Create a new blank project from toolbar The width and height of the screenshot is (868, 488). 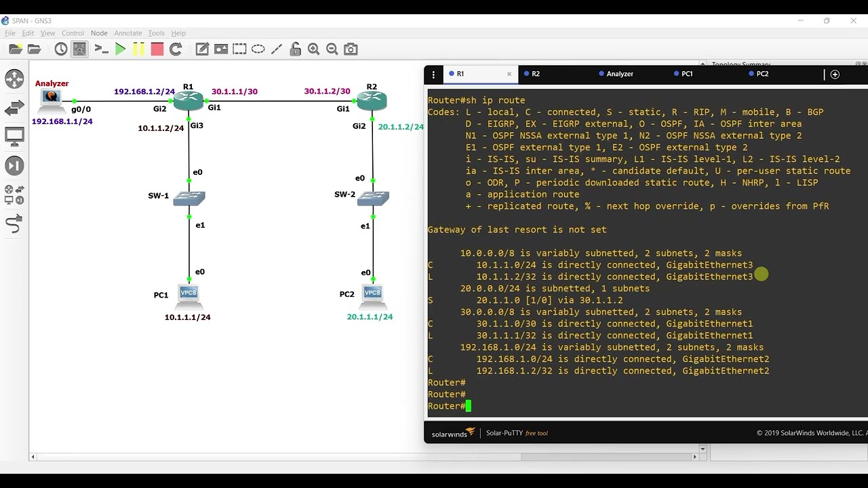click(x=16, y=49)
